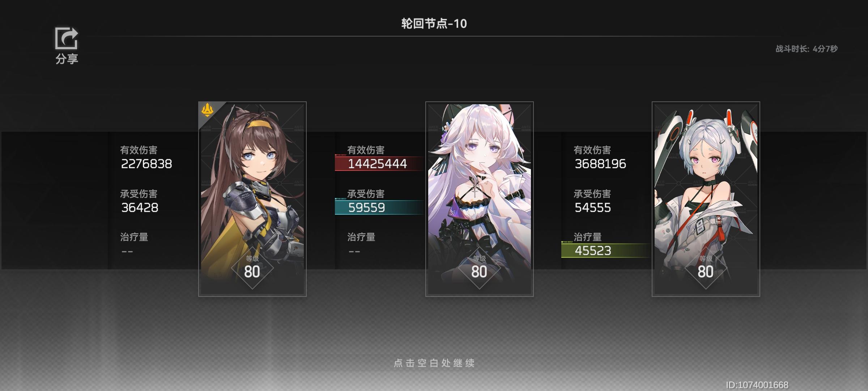Click damage taken value 54555
Viewport: 868px width, 391px height.
(x=593, y=208)
